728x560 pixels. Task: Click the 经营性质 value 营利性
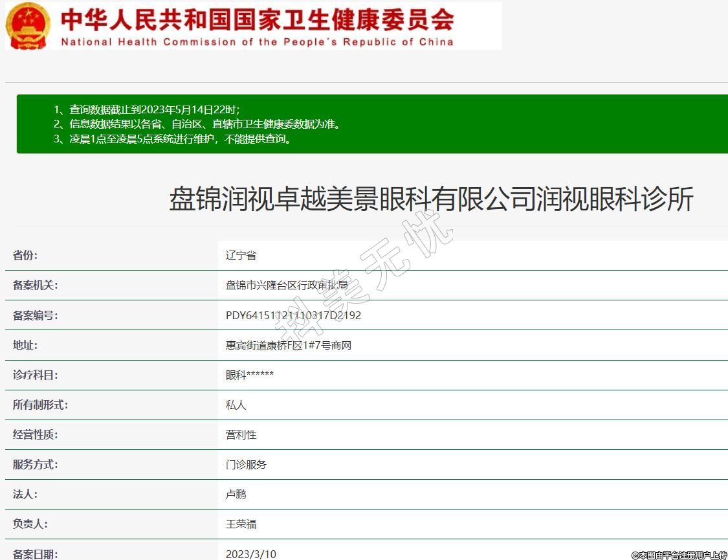241,435
